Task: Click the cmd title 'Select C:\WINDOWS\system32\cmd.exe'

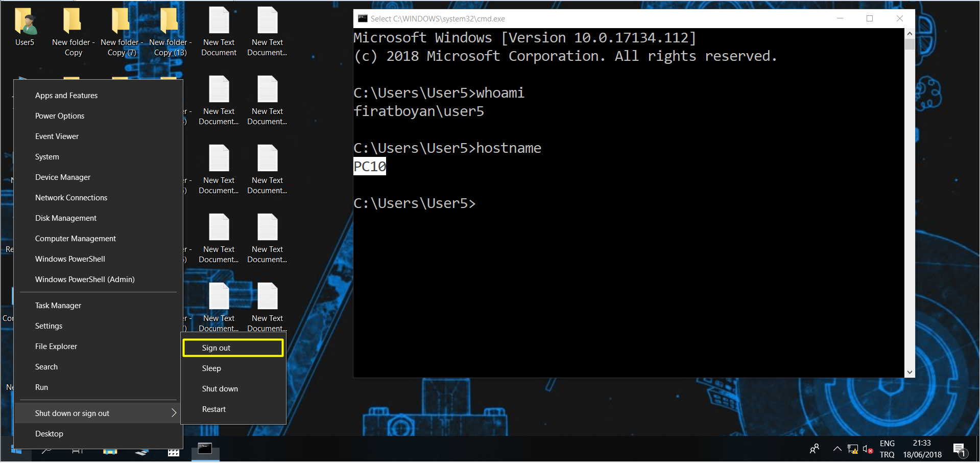Action: pyautogui.click(x=438, y=19)
